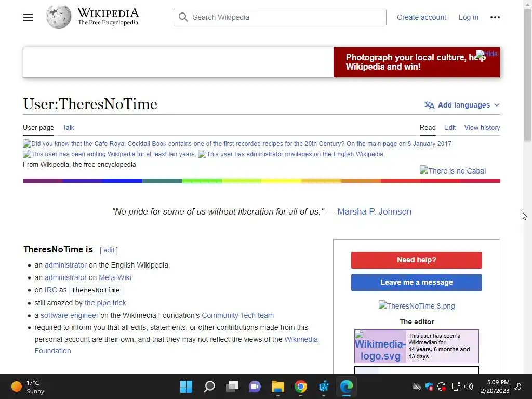
Task: Open administrator link beside Meta-Wiki
Action: click(x=65, y=277)
